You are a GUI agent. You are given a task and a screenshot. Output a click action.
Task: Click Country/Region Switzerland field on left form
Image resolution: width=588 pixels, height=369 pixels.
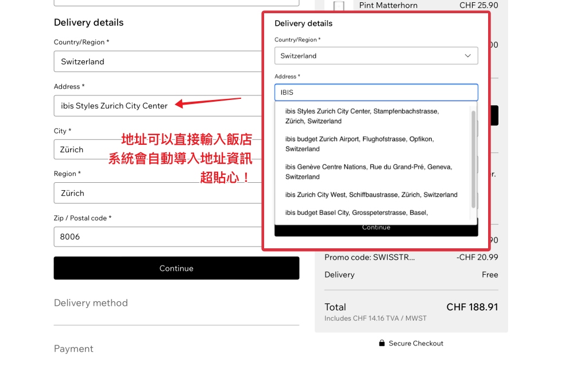[157, 61]
